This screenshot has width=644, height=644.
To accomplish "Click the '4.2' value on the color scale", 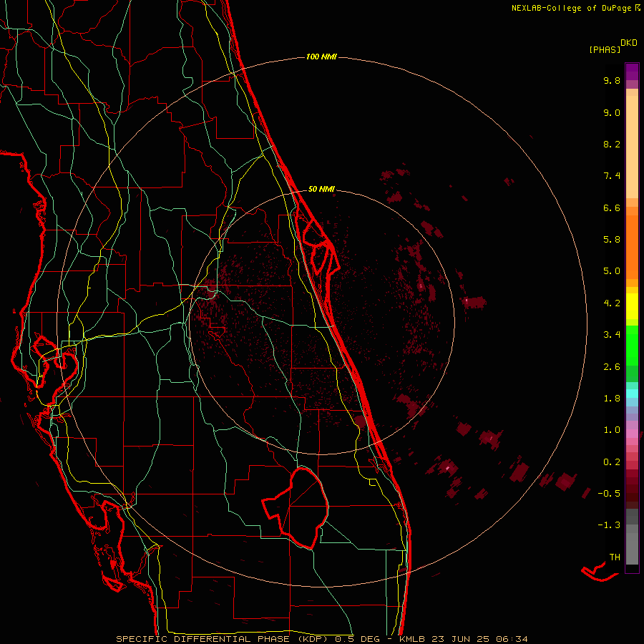I will [612, 303].
